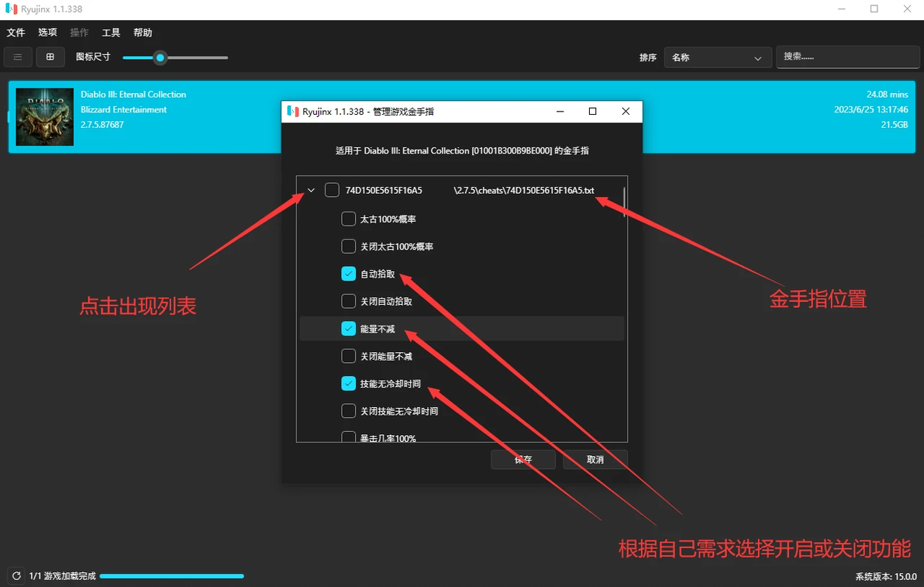Viewport: 924px width, 587px height.
Task: Click the cheat list vertical scrollbar
Action: [x=624, y=202]
